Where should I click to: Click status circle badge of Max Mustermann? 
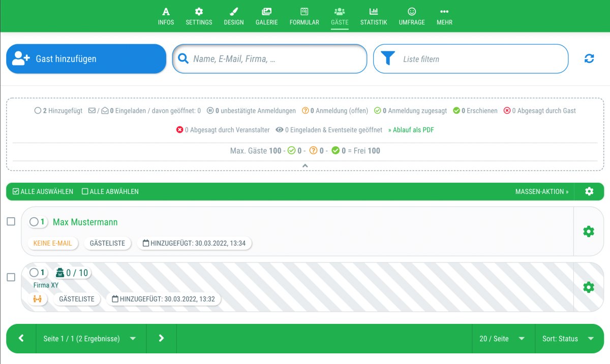[x=38, y=222]
